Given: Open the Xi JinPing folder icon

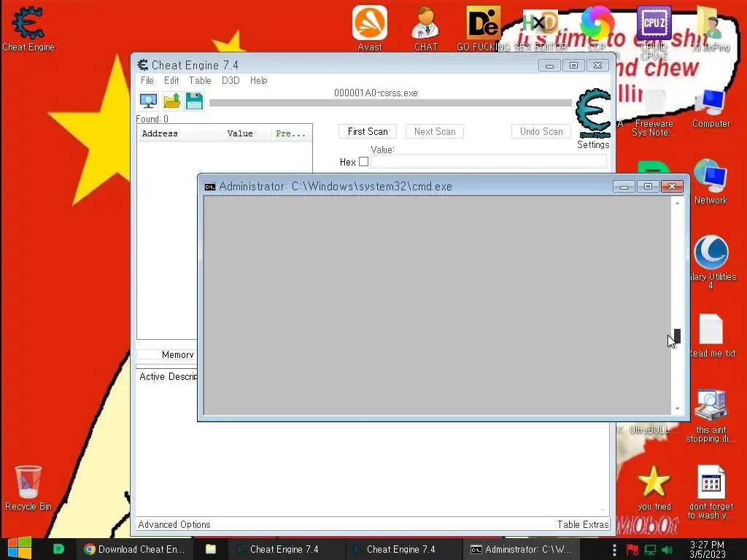Looking at the screenshot, I should 711,28.
